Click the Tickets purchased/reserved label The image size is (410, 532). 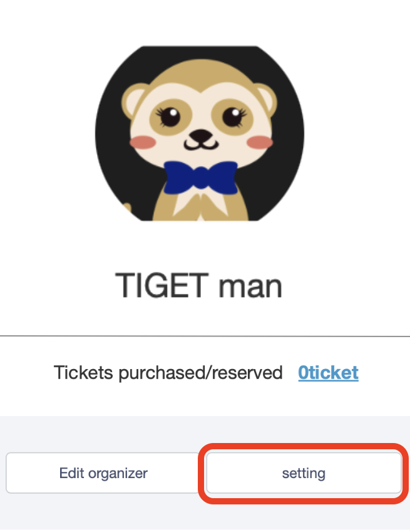tap(168, 373)
